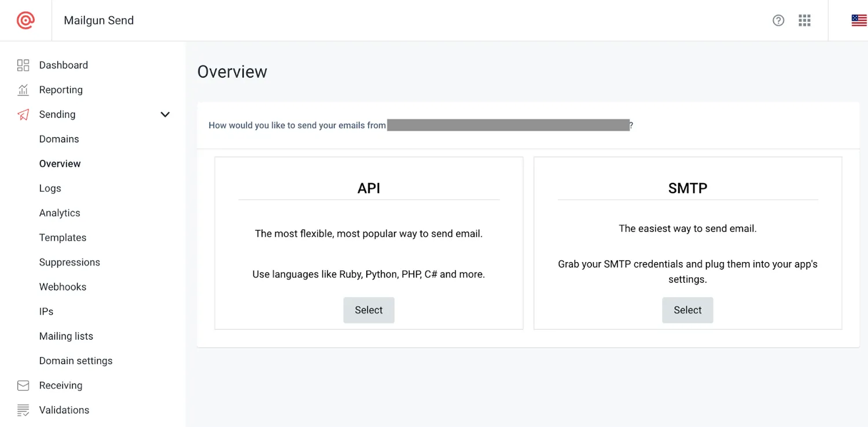
Task: Click the Mailgun red logo icon
Action: (x=25, y=20)
